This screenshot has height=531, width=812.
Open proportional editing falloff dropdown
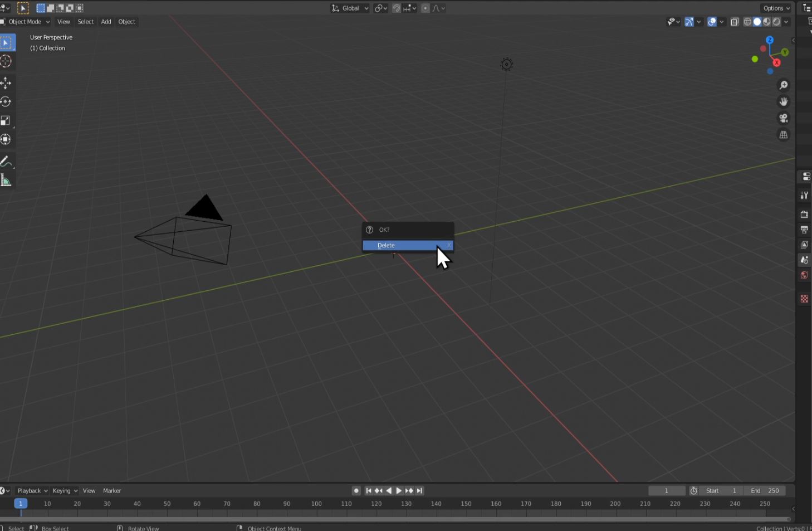click(439, 8)
